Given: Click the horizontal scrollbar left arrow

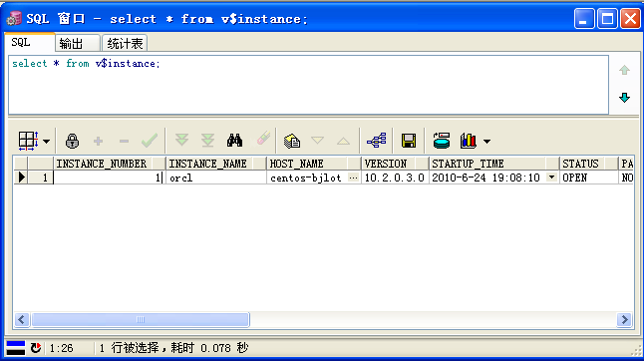Looking at the screenshot, I should click(x=22, y=319).
